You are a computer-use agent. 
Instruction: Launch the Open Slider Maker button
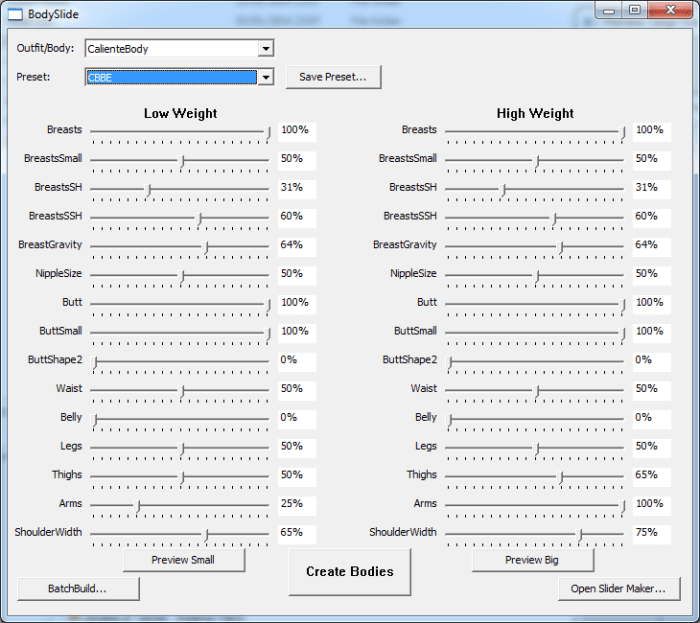click(619, 589)
